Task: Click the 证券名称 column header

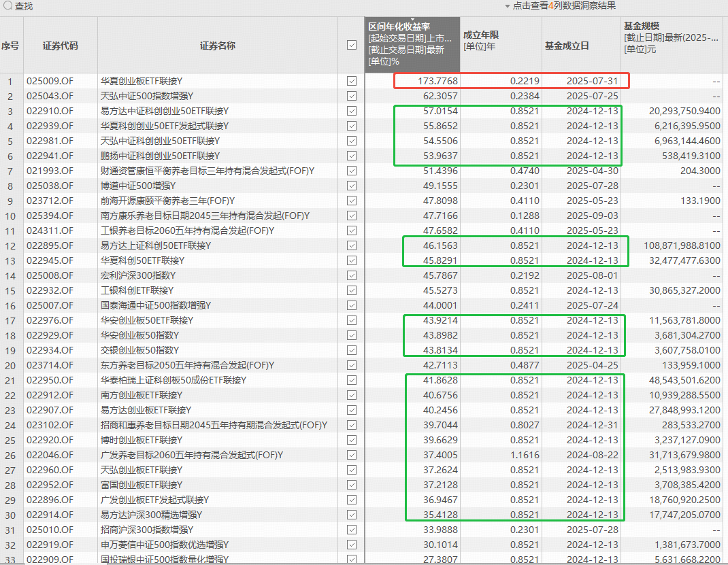Action: click(x=218, y=46)
